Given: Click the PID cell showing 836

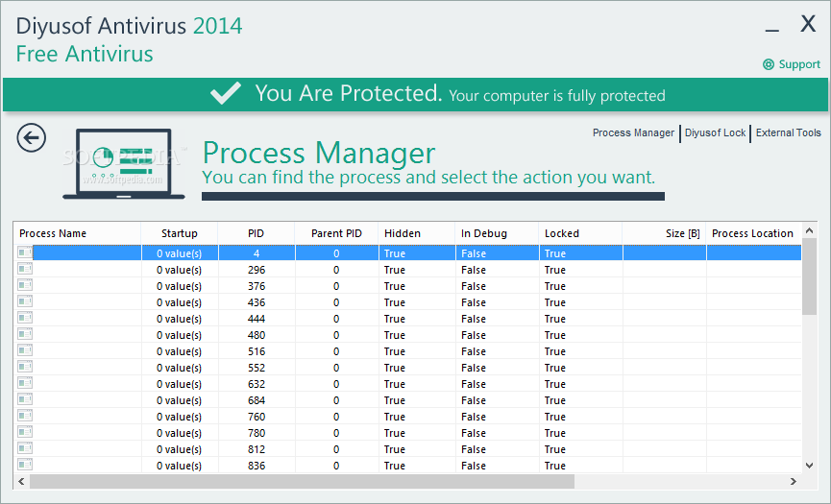Looking at the screenshot, I should [257, 466].
